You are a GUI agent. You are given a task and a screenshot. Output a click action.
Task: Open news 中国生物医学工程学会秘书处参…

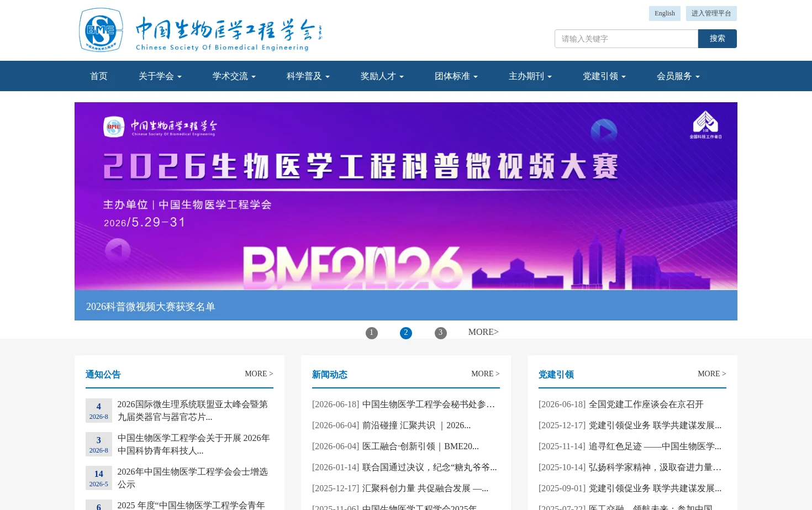[429, 404]
